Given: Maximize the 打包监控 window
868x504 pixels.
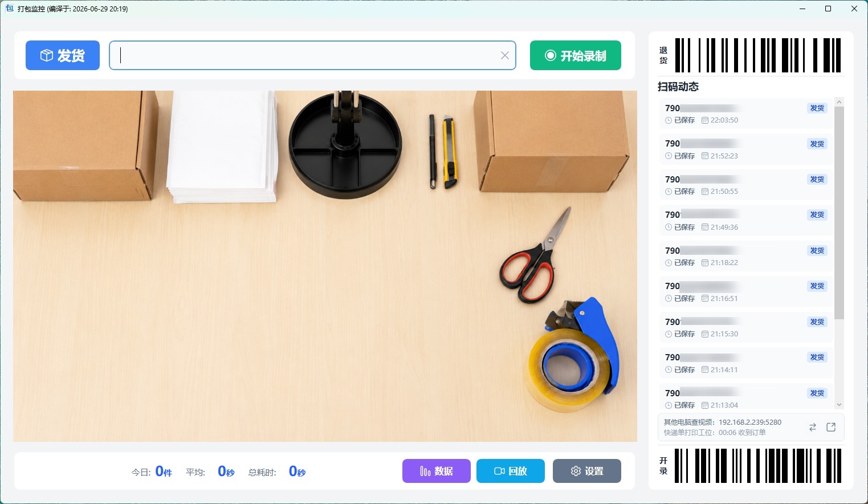Looking at the screenshot, I should click(828, 9).
